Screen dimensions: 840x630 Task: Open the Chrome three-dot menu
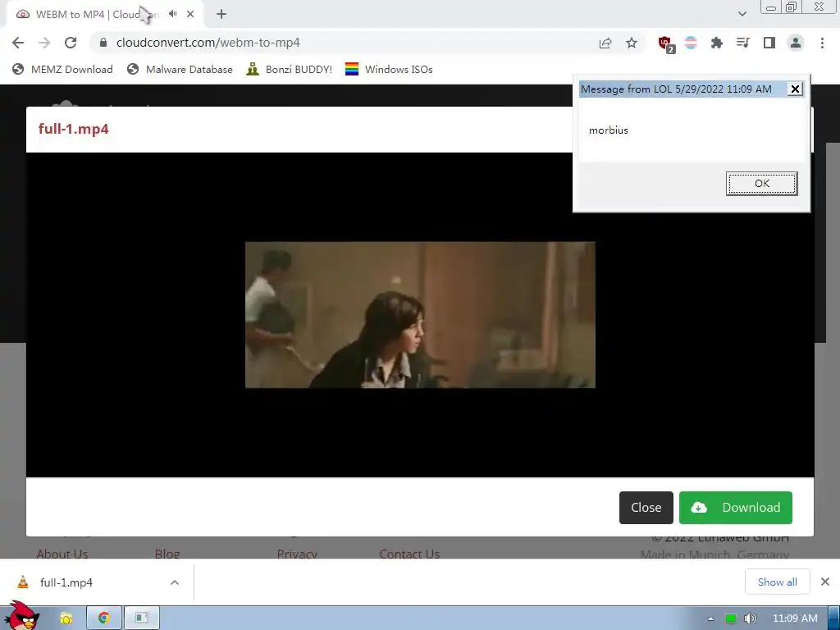pyautogui.click(x=822, y=43)
